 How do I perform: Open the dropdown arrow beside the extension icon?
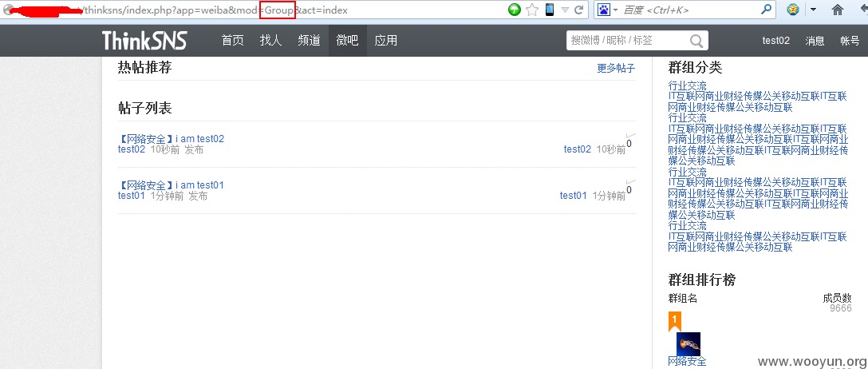pos(813,10)
